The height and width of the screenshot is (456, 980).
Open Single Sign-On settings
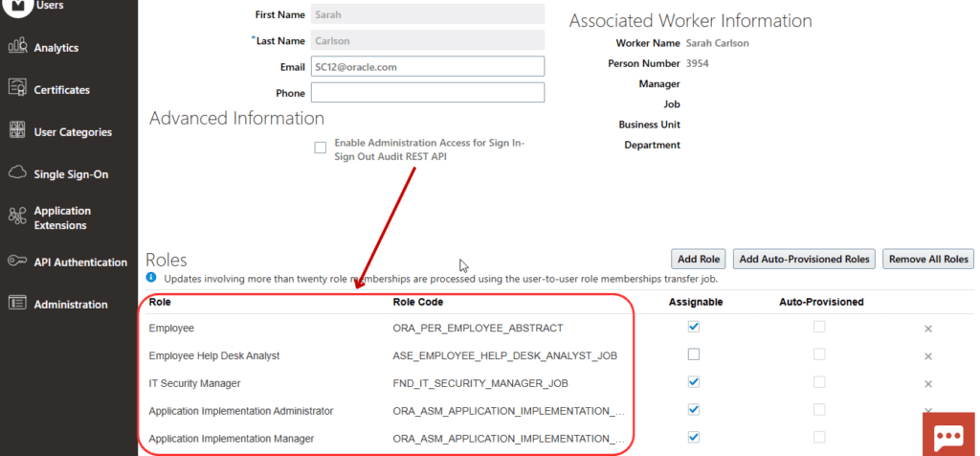tap(71, 174)
